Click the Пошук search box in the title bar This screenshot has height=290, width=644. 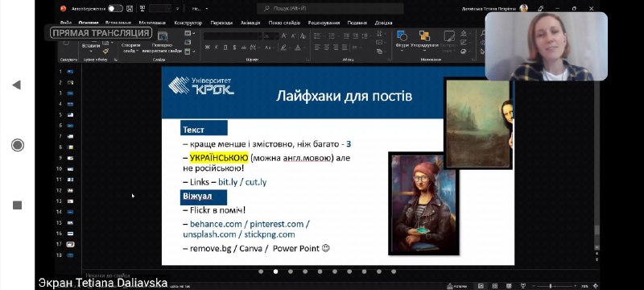[x=330, y=8]
